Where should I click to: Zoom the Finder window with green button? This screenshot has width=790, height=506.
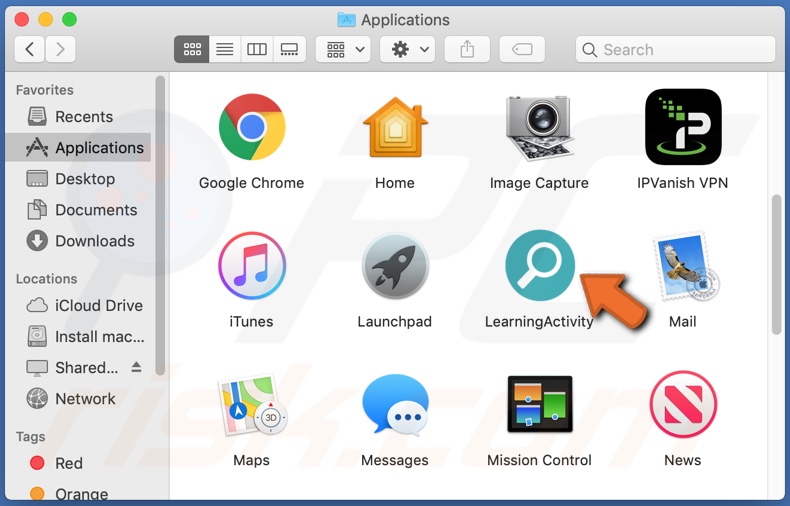70,20
